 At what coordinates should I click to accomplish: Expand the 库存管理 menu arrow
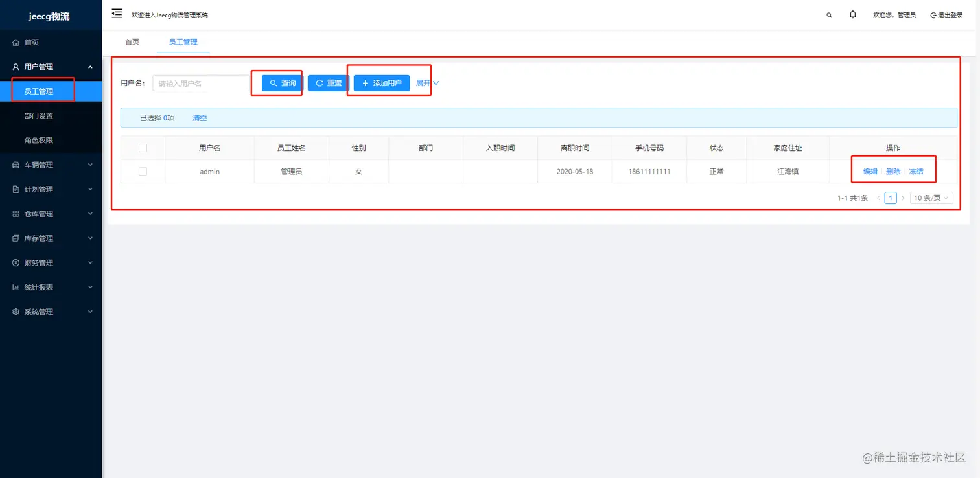90,238
